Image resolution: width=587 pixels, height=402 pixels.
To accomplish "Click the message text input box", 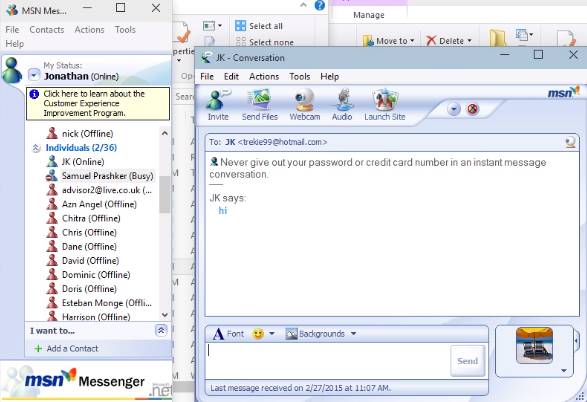I will (328, 361).
